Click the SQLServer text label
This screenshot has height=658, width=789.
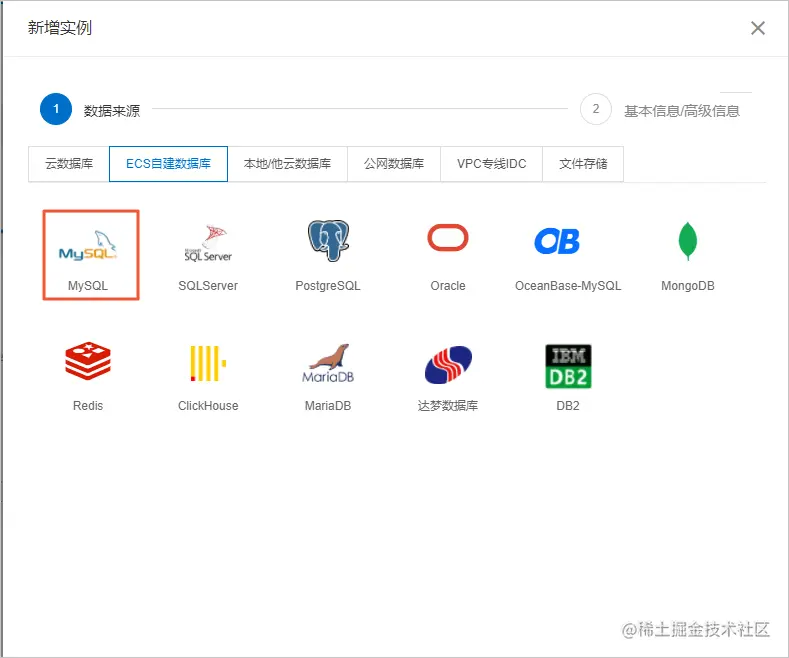[x=208, y=286]
